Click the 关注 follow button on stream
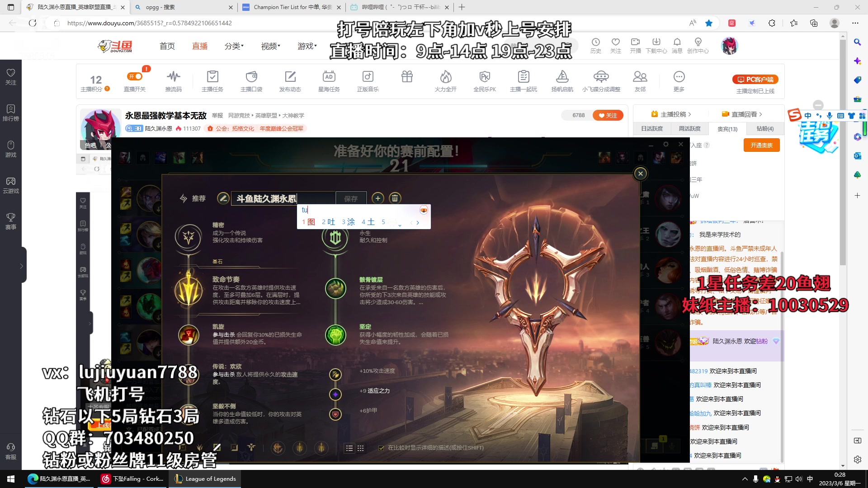868x488 pixels. [608, 115]
